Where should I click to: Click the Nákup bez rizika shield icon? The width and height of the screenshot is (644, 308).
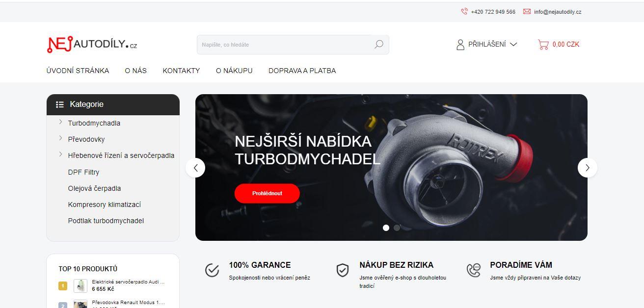pyautogui.click(x=342, y=270)
